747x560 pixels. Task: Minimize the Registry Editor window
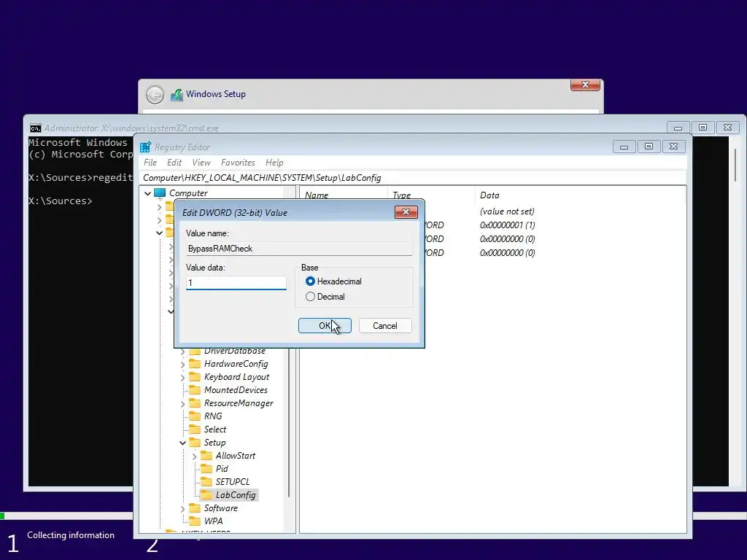(624, 147)
